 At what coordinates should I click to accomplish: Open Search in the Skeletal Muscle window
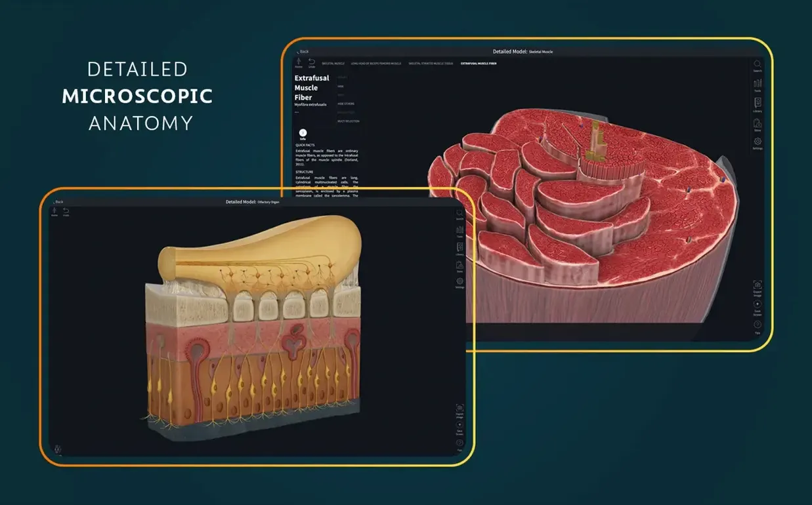point(758,66)
